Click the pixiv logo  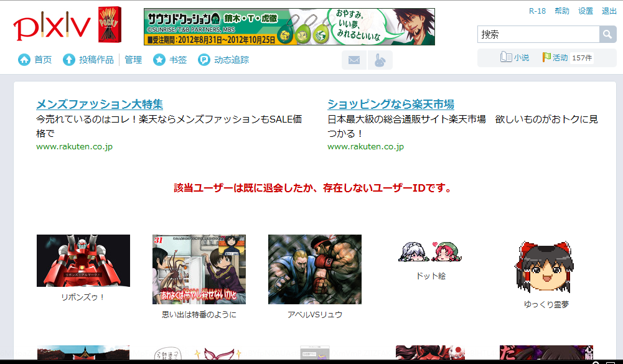(52, 26)
